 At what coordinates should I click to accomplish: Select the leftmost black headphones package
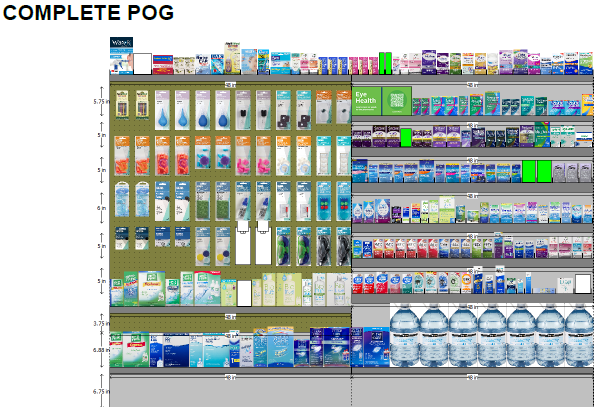[324, 247]
